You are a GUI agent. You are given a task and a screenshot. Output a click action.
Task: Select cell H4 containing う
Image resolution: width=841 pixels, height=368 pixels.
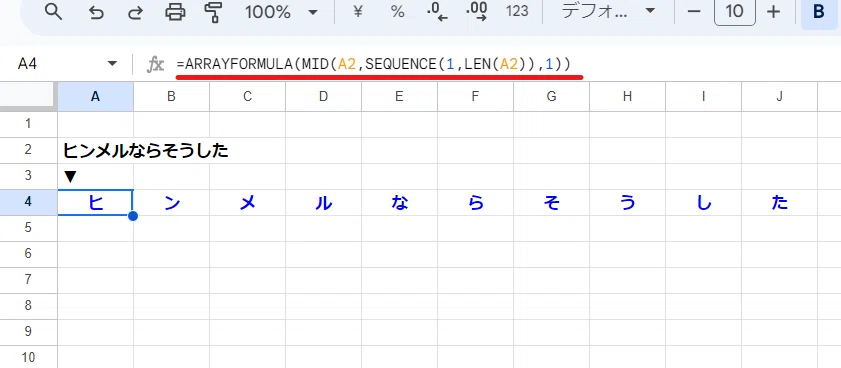pyautogui.click(x=628, y=203)
